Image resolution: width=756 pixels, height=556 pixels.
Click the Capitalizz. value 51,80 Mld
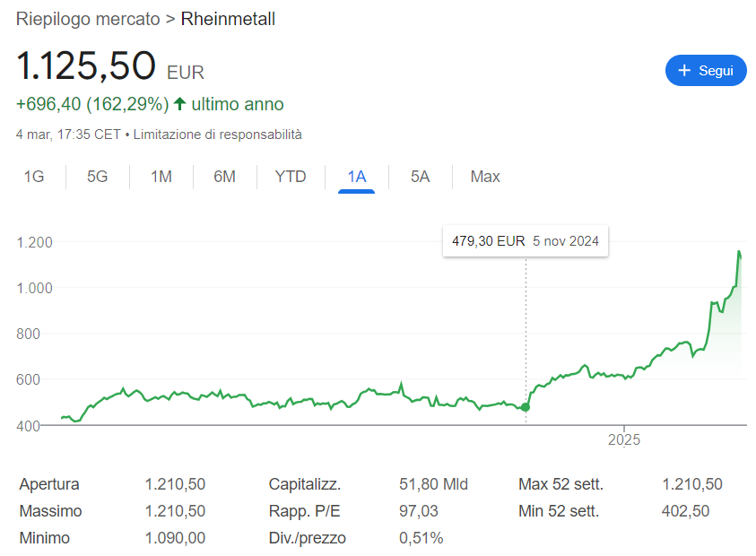[x=433, y=484]
